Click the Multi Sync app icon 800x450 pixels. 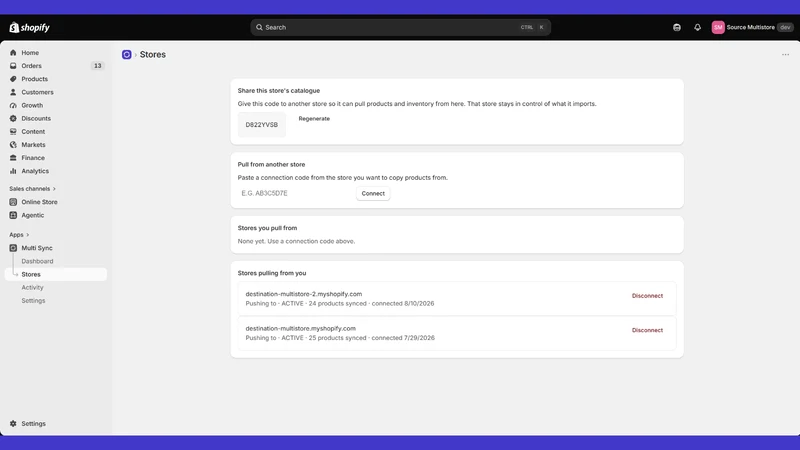click(x=13, y=248)
